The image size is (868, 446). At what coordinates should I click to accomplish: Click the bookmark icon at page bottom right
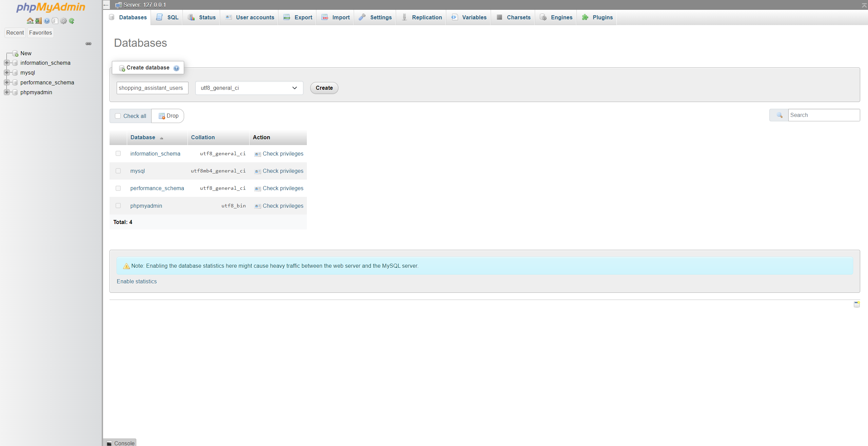point(856,304)
